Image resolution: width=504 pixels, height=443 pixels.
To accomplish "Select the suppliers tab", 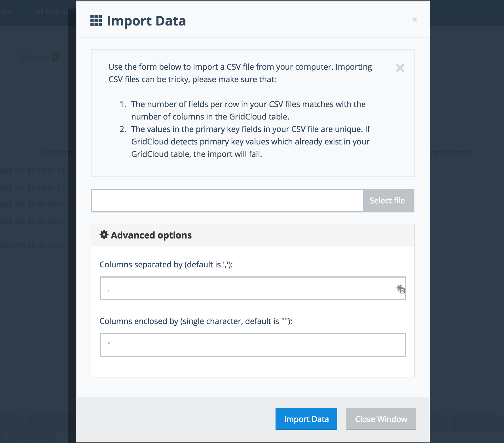I will (x=33, y=441).
